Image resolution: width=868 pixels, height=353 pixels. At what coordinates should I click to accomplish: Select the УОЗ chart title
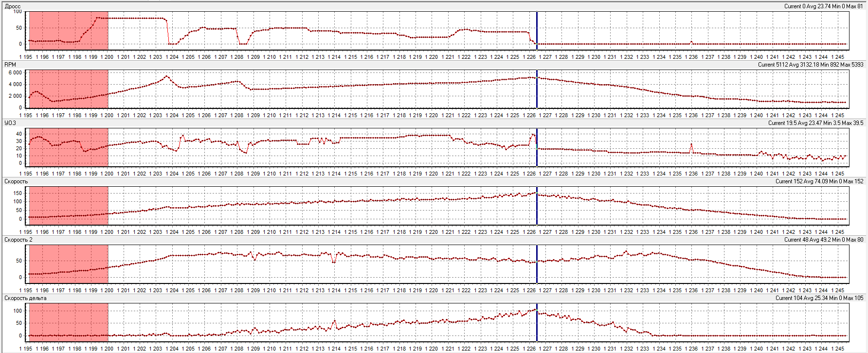click(x=10, y=123)
